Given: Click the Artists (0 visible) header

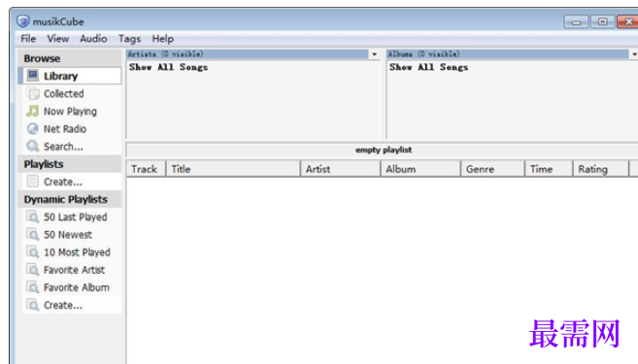Looking at the screenshot, I should pos(248,54).
